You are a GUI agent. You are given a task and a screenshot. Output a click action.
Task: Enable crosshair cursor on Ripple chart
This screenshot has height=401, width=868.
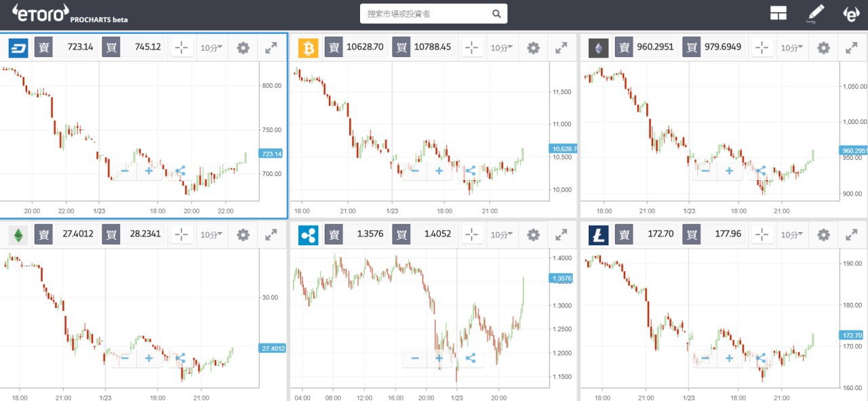click(472, 235)
